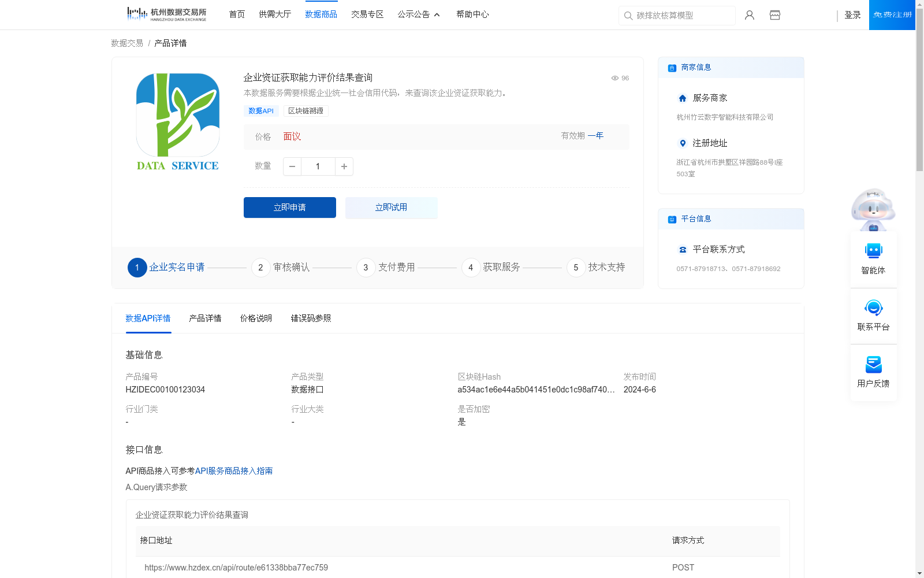Open 联系平台 headset icon
The image size is (924, 578).
[x=874, y=307]
